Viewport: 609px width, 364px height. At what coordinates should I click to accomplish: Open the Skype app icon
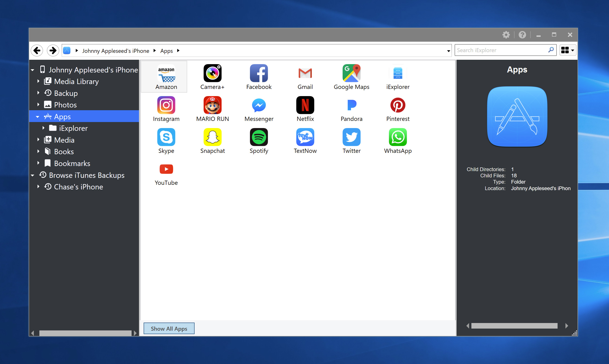(x=166, y=137)
